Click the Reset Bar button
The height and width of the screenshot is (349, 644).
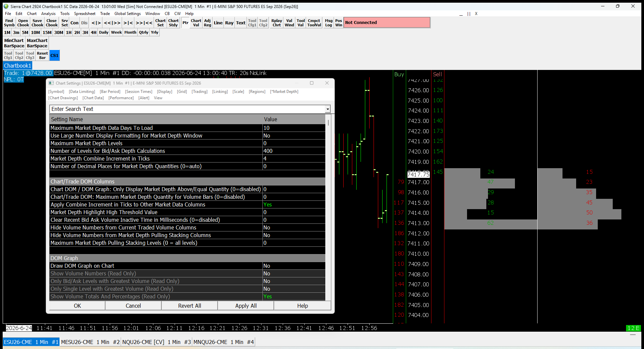click(x=42, y=55)
